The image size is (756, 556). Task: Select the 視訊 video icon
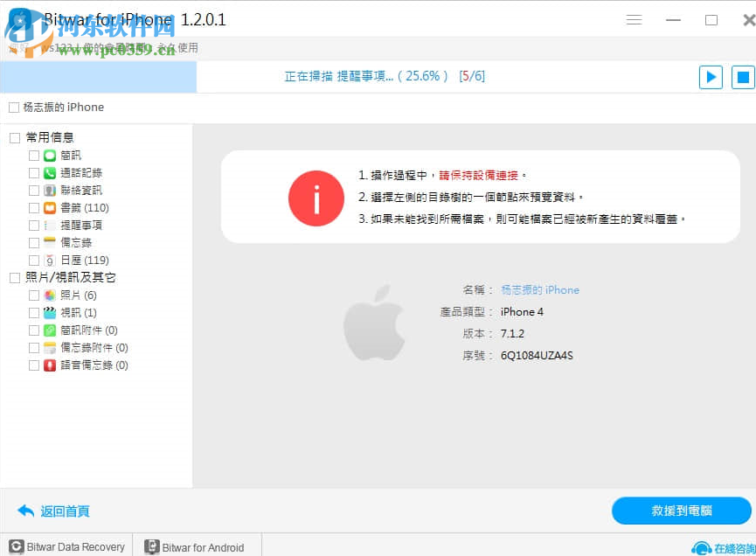[x=48, y=312]
